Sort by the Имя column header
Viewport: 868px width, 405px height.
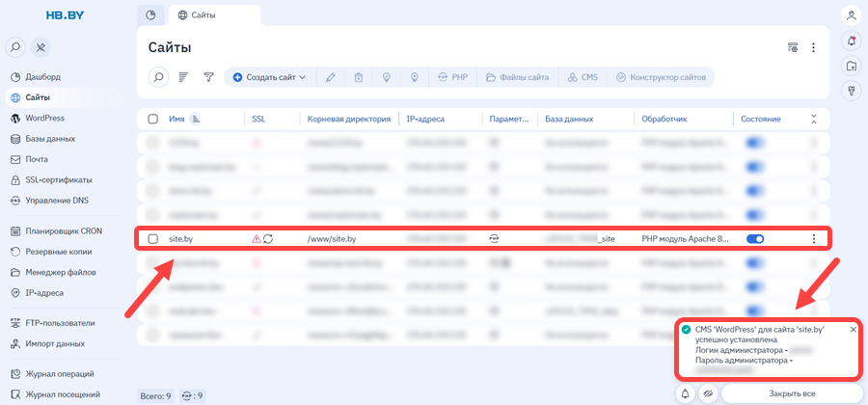click(176, 119)
